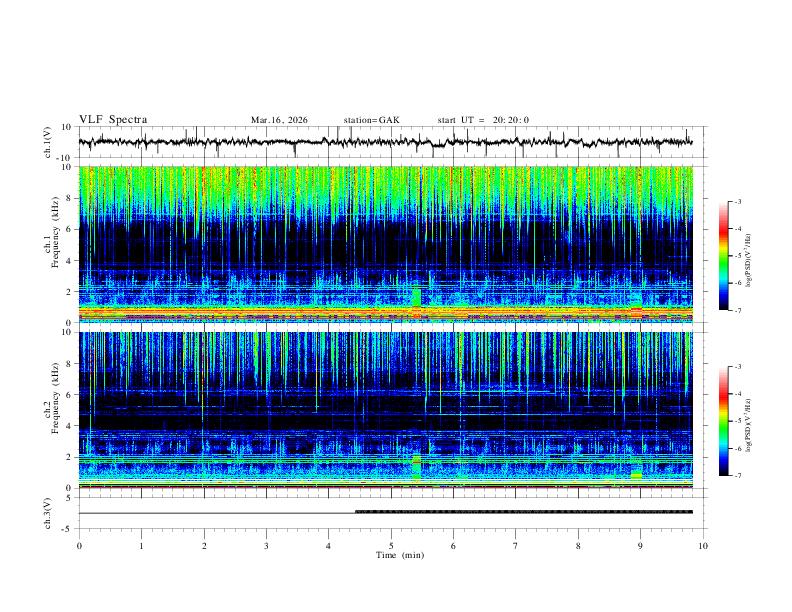Click the ch.1 voltage waveform trace
The image size is (792, 612).
tap(385, 142)
